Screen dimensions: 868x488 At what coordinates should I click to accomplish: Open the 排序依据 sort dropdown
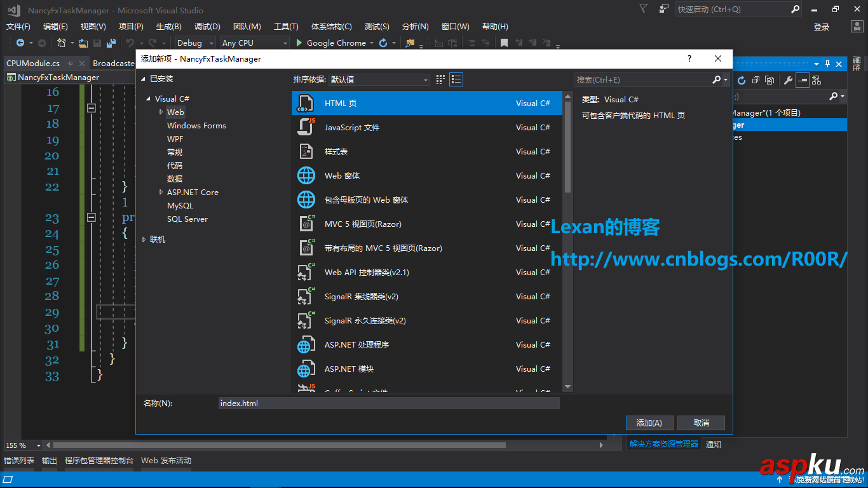[x=379, y=79]
